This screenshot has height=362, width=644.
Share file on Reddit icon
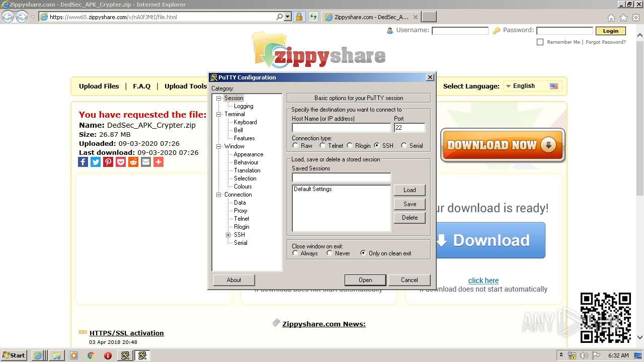133,162
